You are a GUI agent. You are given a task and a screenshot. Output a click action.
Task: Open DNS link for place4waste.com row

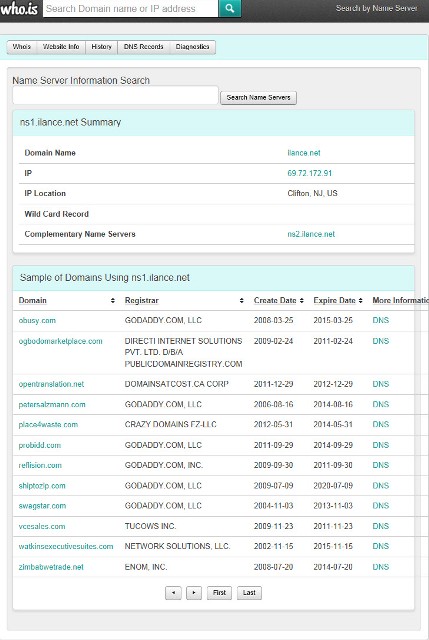[380, 424]
